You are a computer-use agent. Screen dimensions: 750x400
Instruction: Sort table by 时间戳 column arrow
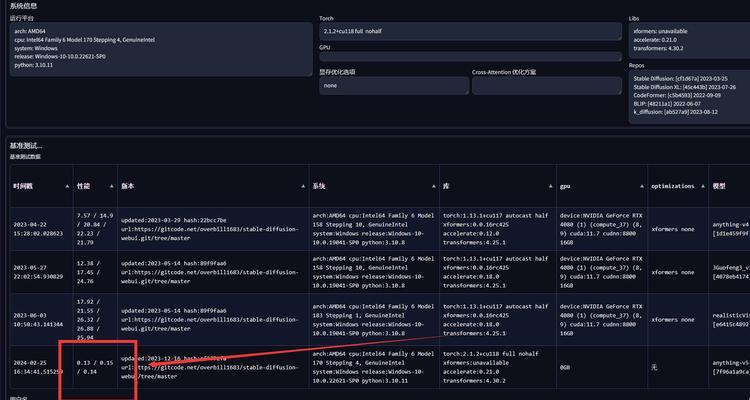click(x=67, y=186)
